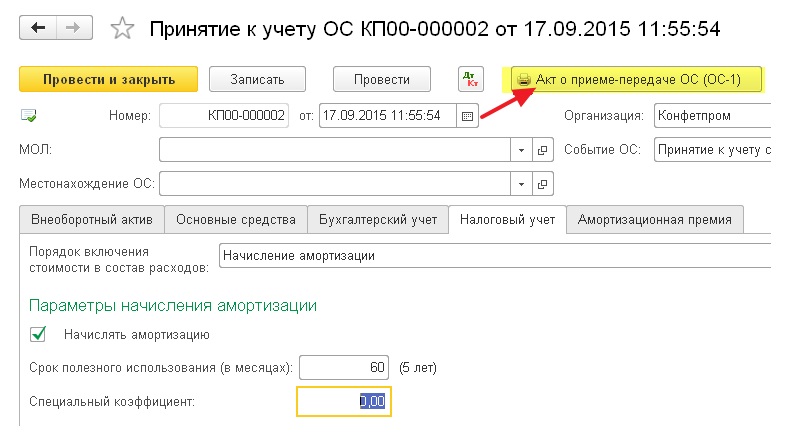Click the Событие ОС field
This screenshot has width=794, height=443.
pos(712,150)
